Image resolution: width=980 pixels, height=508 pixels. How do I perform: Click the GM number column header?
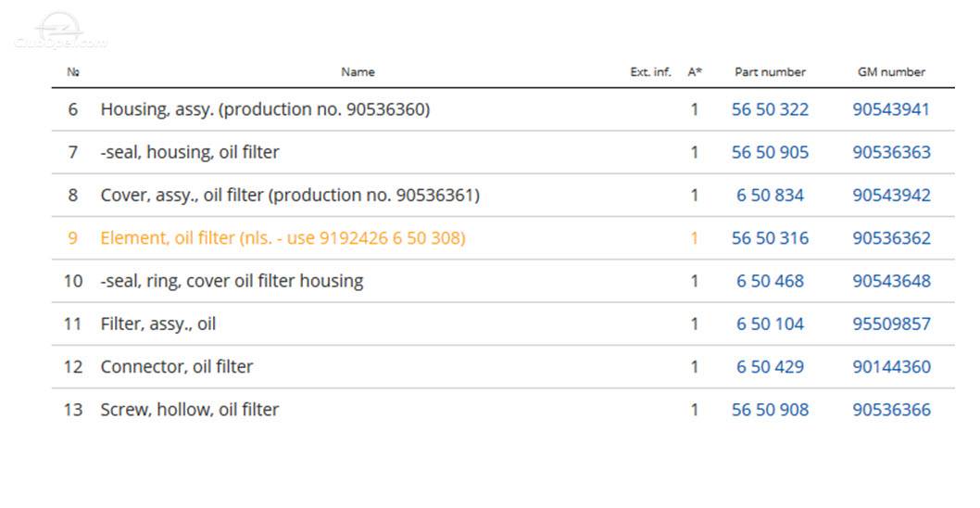tap(891, 72)
